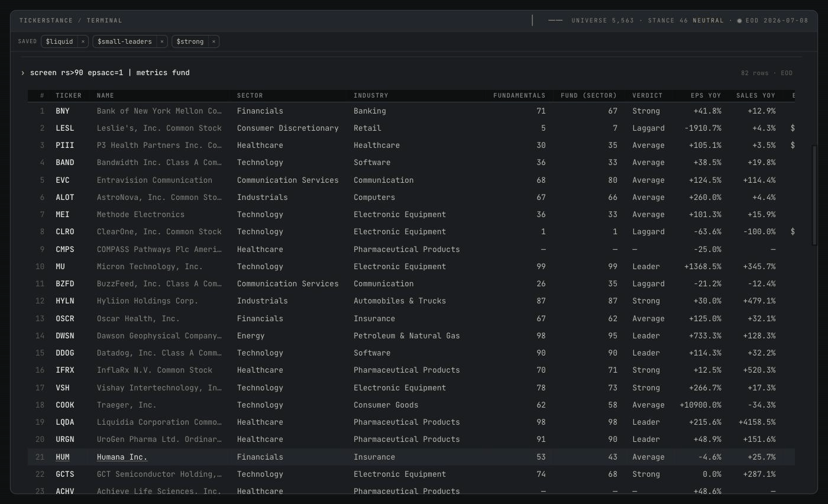This screenshot has height=504, width=828.
Task: Click the +1368.5% EPS YOY value
Action: [x=703, y=266]
